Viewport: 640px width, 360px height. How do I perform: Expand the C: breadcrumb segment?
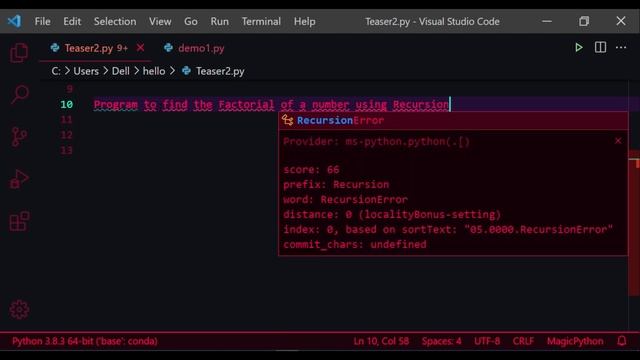56,71
